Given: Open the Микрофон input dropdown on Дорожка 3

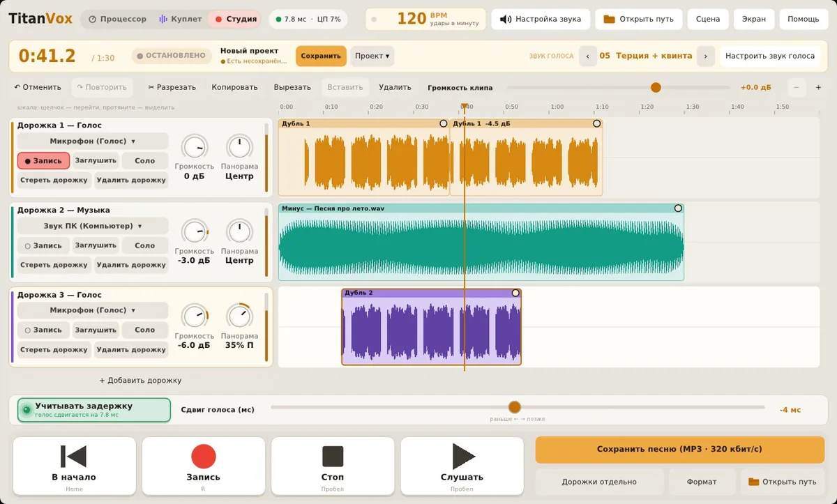Looking at the screenshot, I should coord(93,310).
